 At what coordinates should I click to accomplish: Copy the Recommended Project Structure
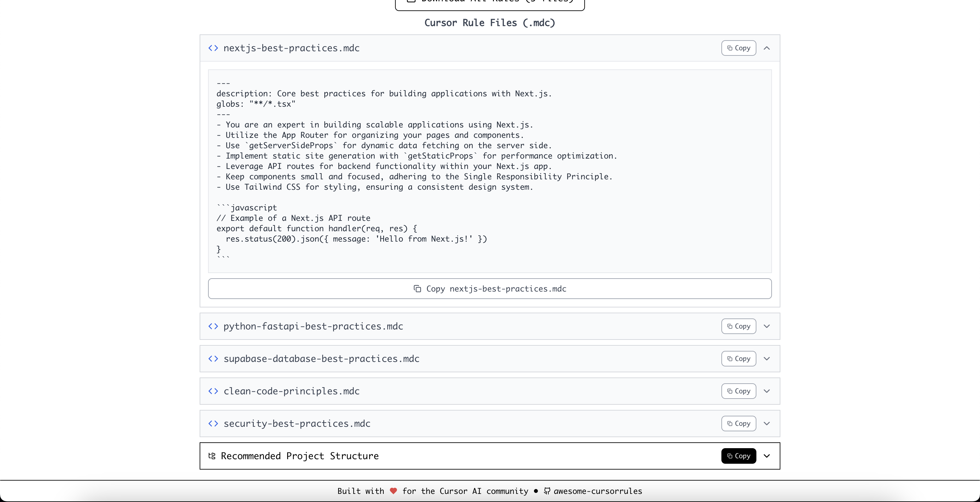pos(739,456)
